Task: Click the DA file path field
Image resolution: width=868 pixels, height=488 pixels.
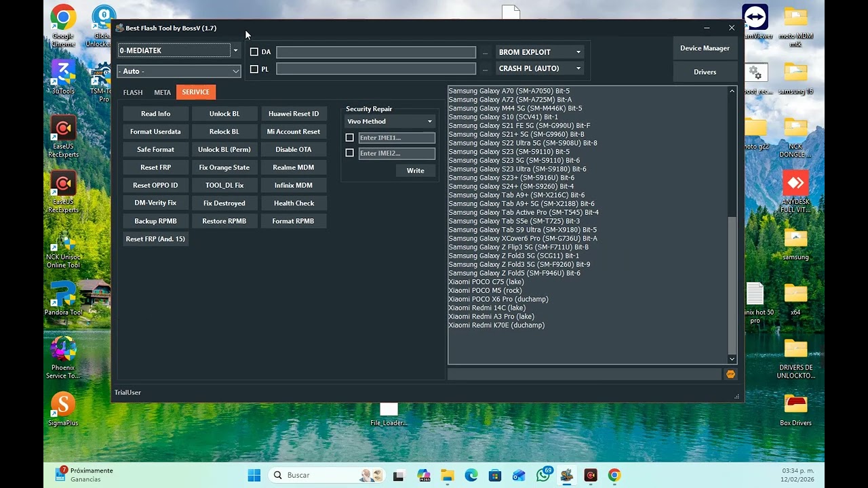Action: coord(376,52)
